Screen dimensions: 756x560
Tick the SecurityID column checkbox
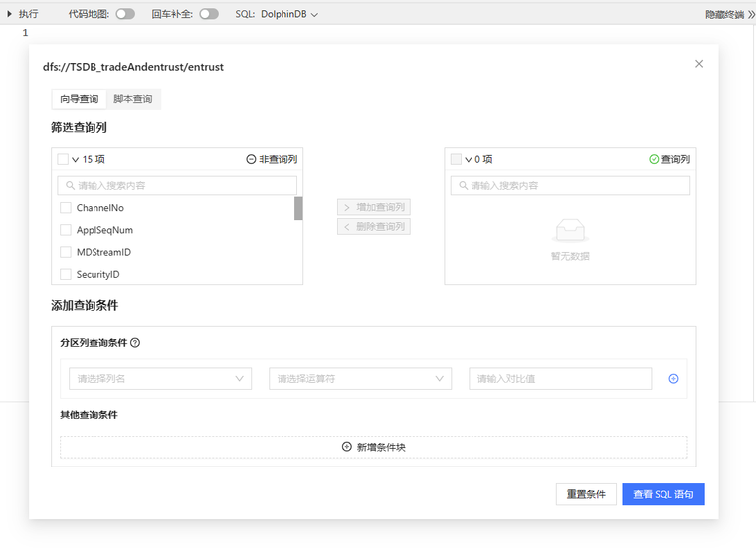[66, 274]
